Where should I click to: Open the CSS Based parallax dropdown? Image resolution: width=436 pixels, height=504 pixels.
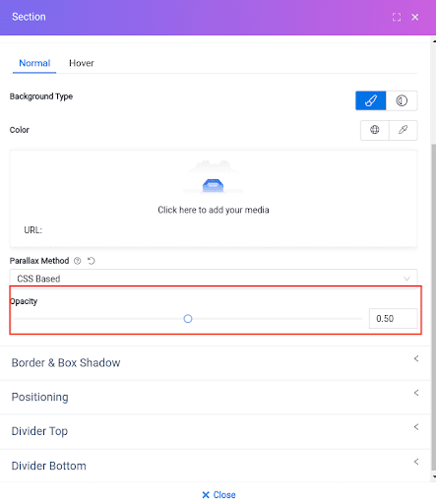pyautogui.click(x=214, y=279)
